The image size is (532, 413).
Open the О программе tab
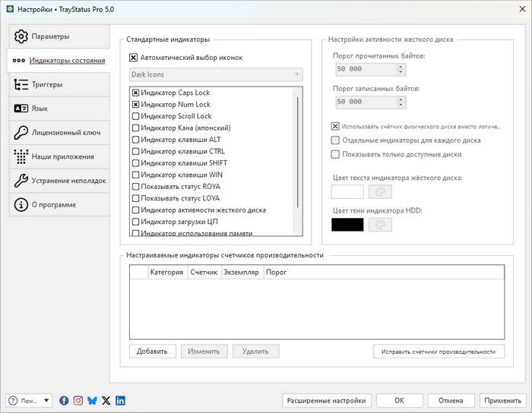(59, 205)
